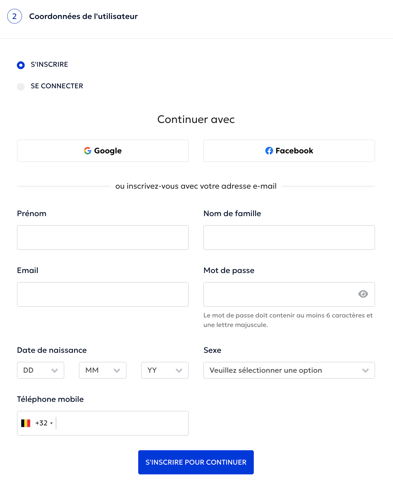Continue with the Google button
The image size is (393, 495).
103,151
